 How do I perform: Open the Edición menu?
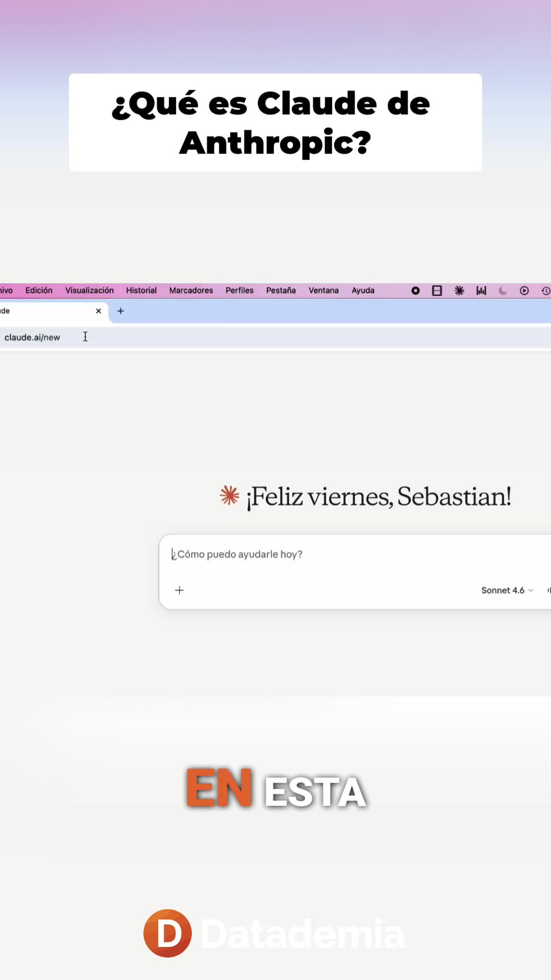coord(39,290)
